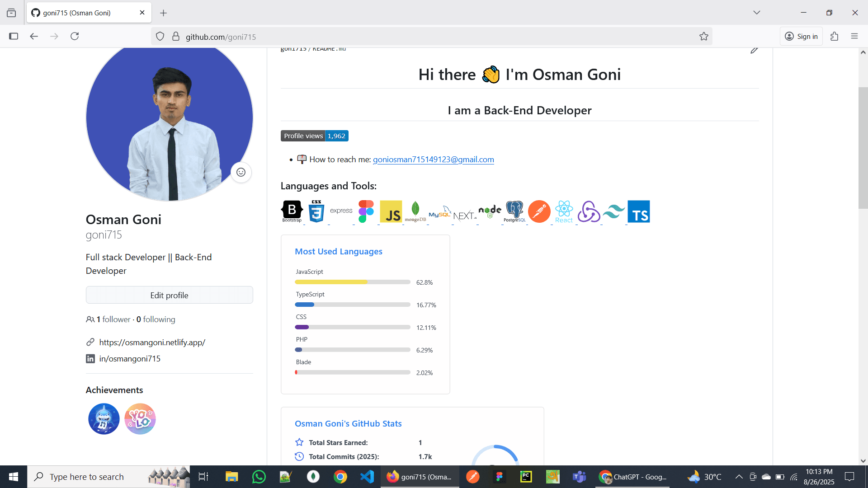Image resolution: width=868 pixels, height=488 pixels.
Task: Bookmark this page with the star icon
Action: [704, 37]
